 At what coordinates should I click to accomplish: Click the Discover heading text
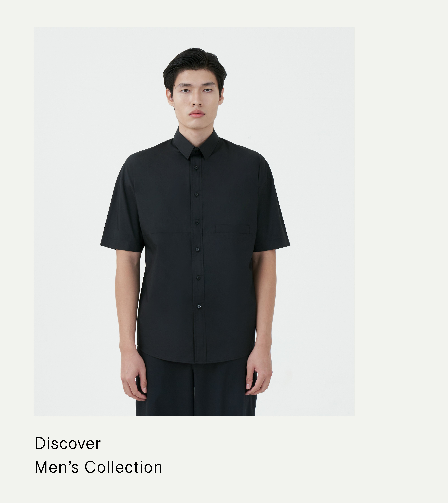tap(68, 443)
